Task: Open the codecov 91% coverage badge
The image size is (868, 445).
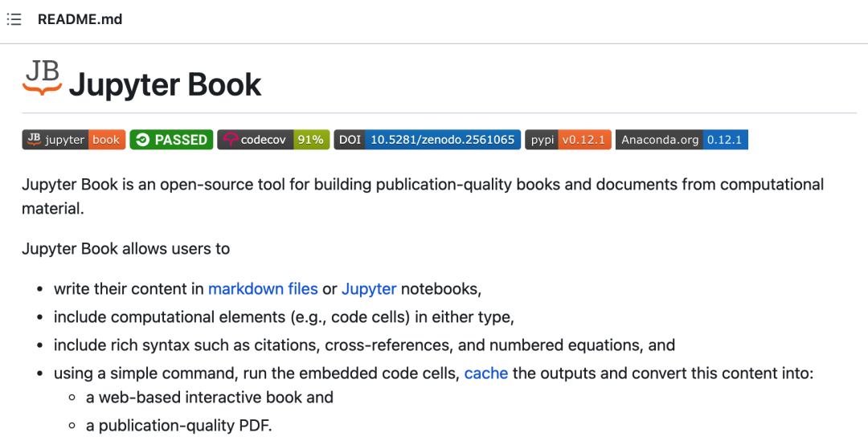Action: pos(273,140)
